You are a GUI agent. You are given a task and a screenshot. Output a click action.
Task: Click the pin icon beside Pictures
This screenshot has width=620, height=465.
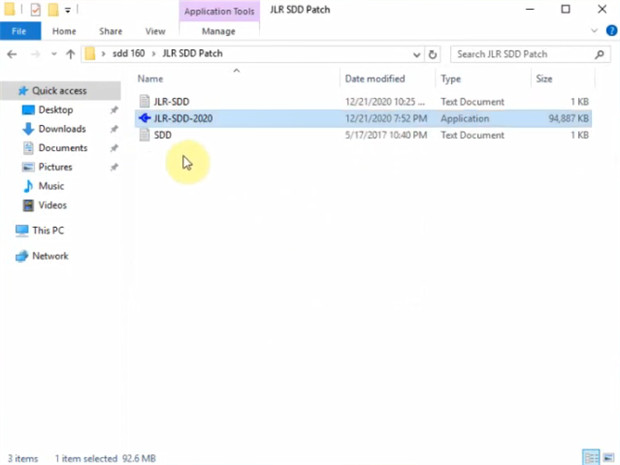point(114,167)
